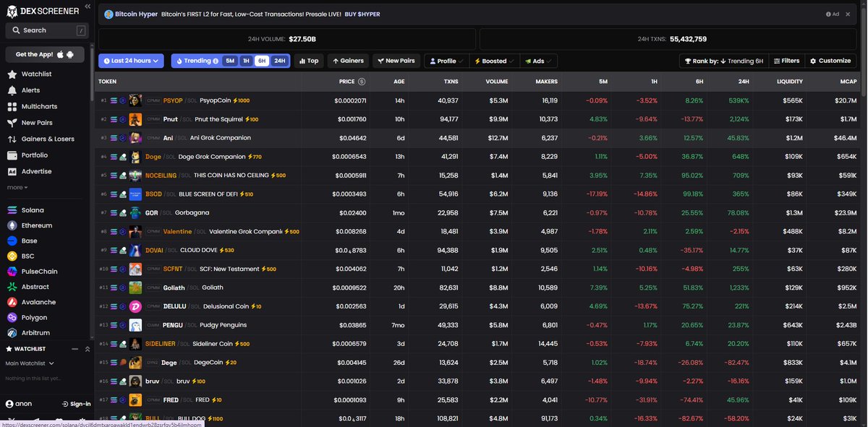Open the Alerts page
The image size is (868, 427).
[x=30, y=90]
